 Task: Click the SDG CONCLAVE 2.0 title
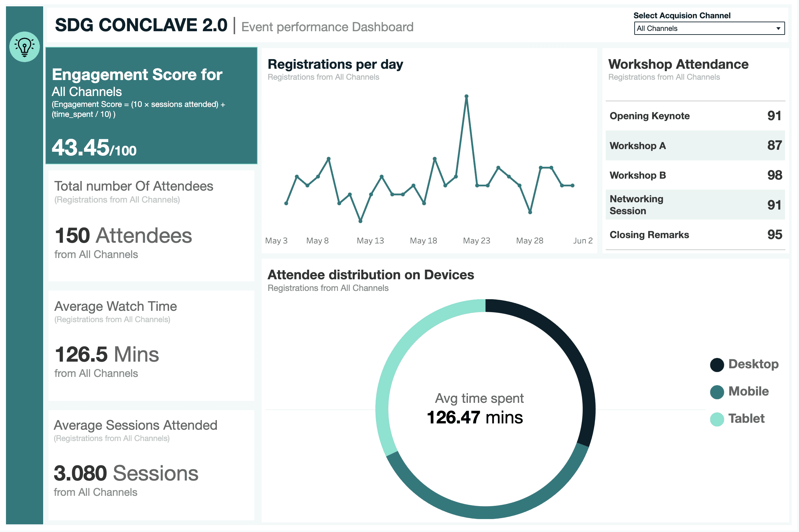tap(141, 25)
